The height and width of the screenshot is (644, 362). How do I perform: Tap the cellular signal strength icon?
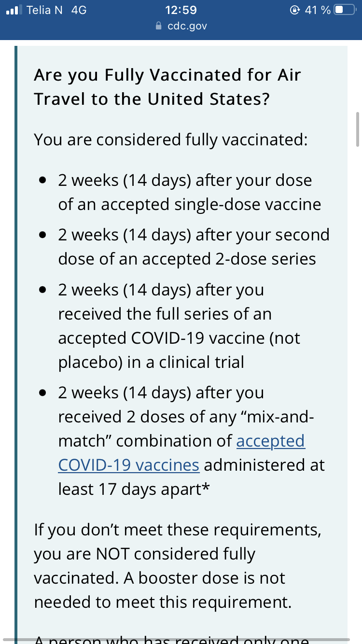(x=14, y=10)
